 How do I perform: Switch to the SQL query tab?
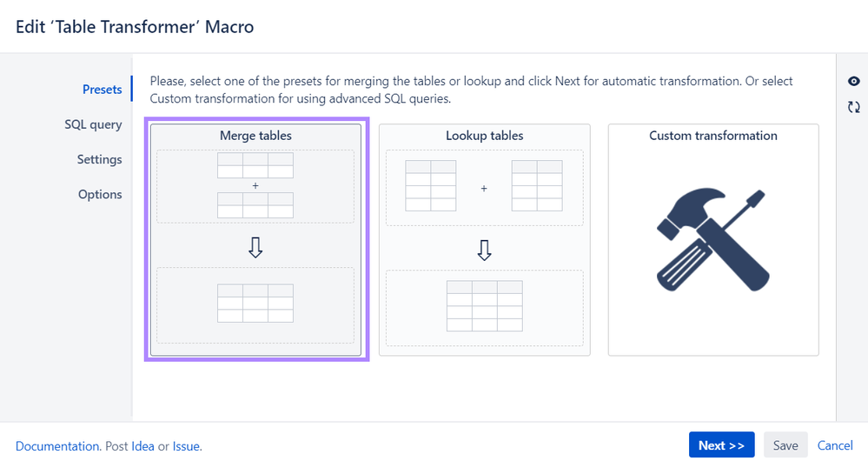(x=93, y=124)
